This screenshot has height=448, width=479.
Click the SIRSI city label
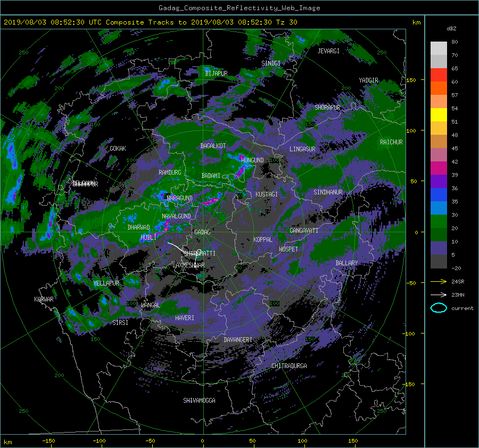(x=120, y=323)
